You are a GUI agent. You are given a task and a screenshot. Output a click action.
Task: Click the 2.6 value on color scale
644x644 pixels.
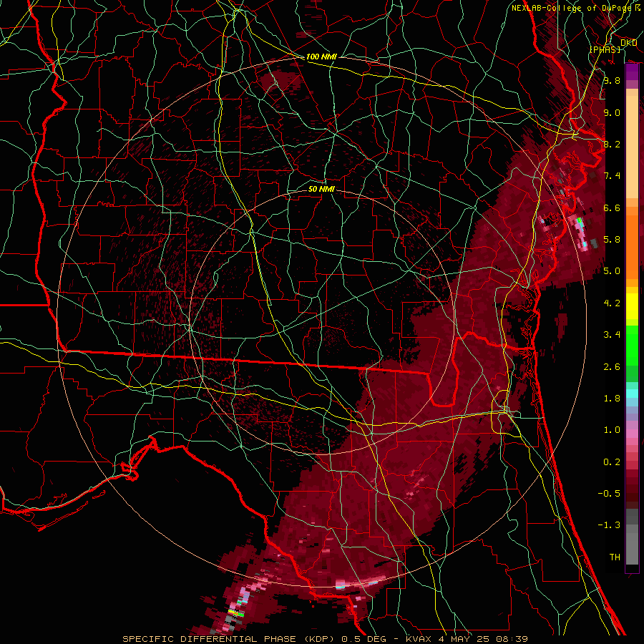click(612, 367)
